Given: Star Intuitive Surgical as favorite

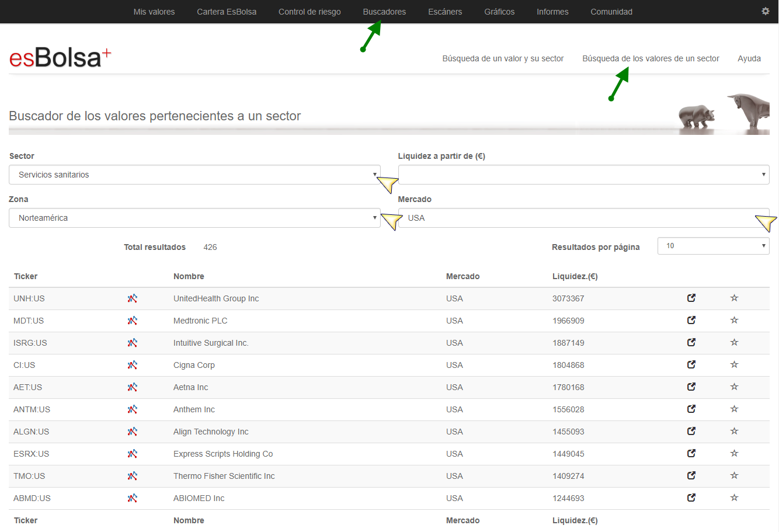Looking at the screenshot, I should click(735, 342).
